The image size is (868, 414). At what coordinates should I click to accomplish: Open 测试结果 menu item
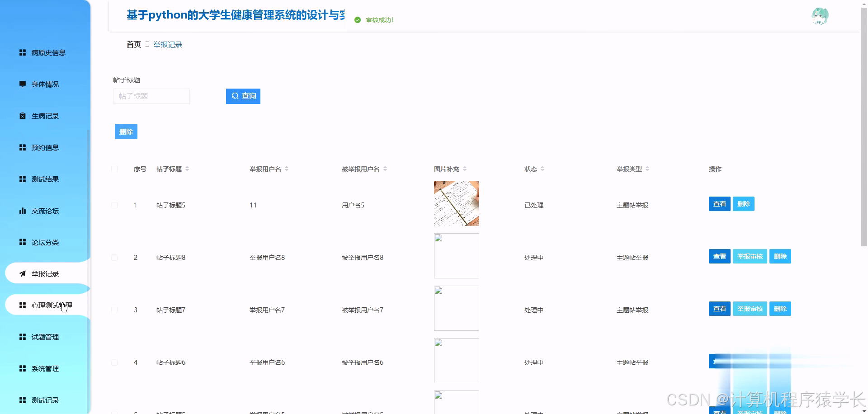(x=45, y=179)
